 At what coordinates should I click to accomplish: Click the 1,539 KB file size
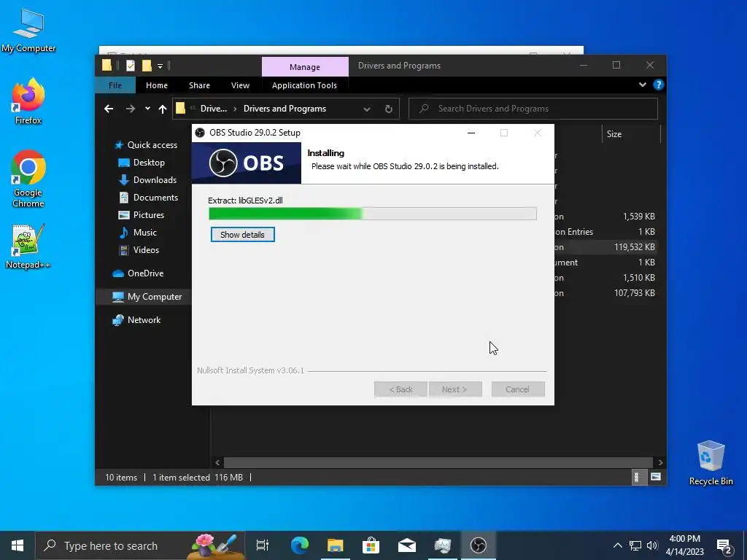(x=639, y=216)
